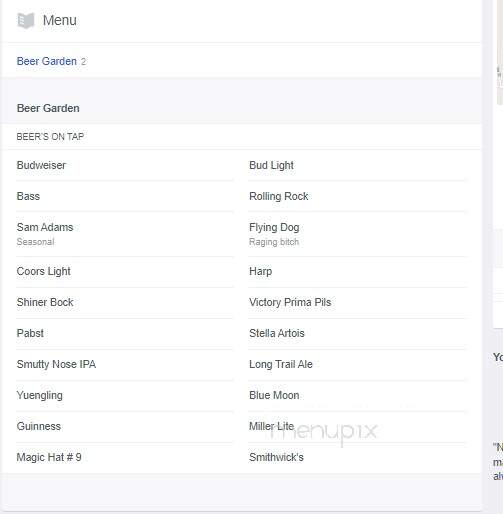Select the Menu header title

click(60, 20)
